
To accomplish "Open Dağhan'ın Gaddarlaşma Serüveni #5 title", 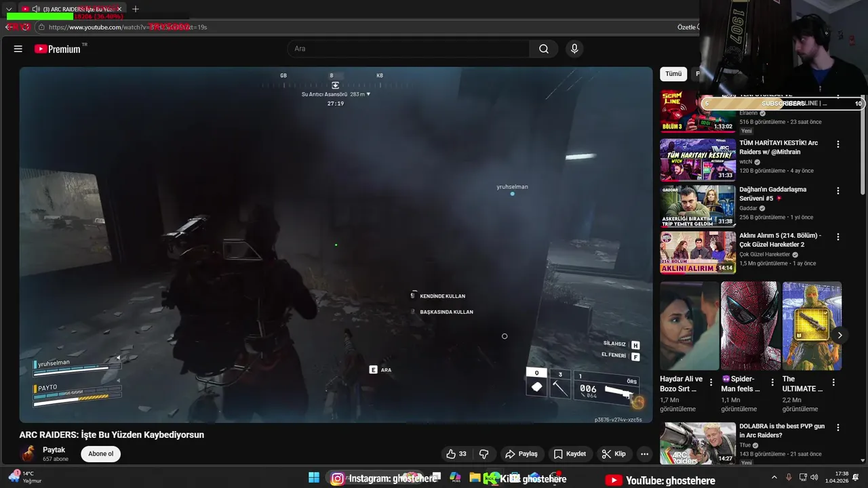I will tap(773, 194).
